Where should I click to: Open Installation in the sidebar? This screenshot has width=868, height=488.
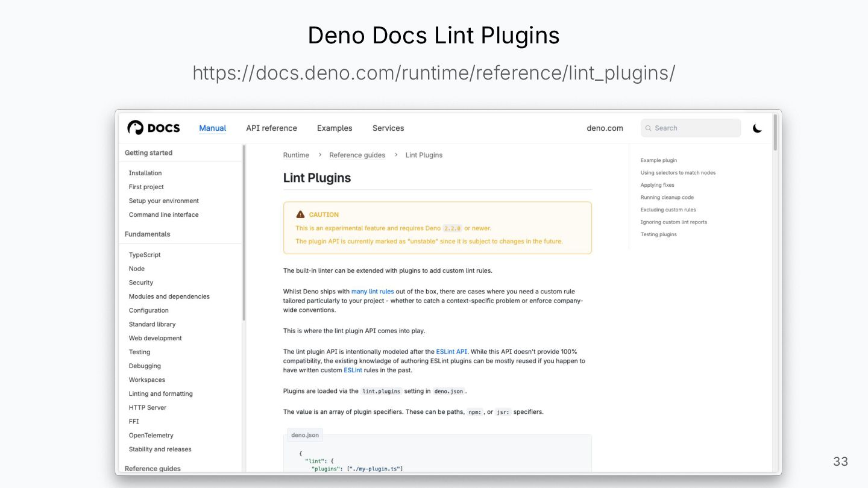point(145,173)
